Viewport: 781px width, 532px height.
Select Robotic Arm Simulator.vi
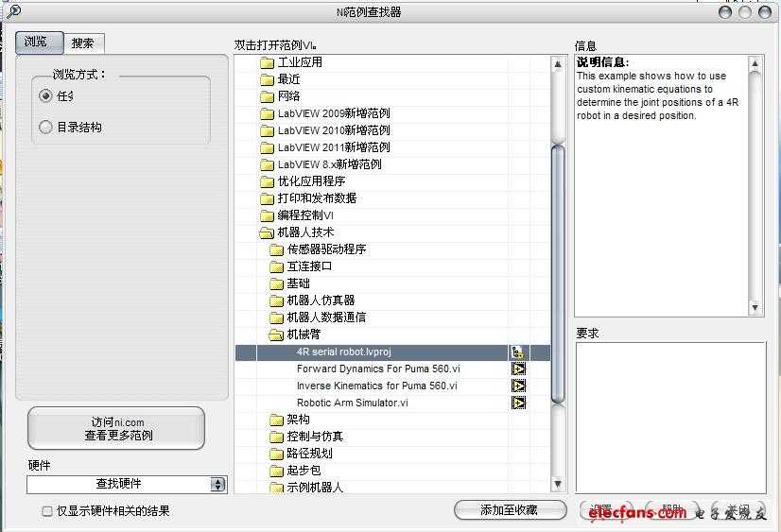(393, 403)
